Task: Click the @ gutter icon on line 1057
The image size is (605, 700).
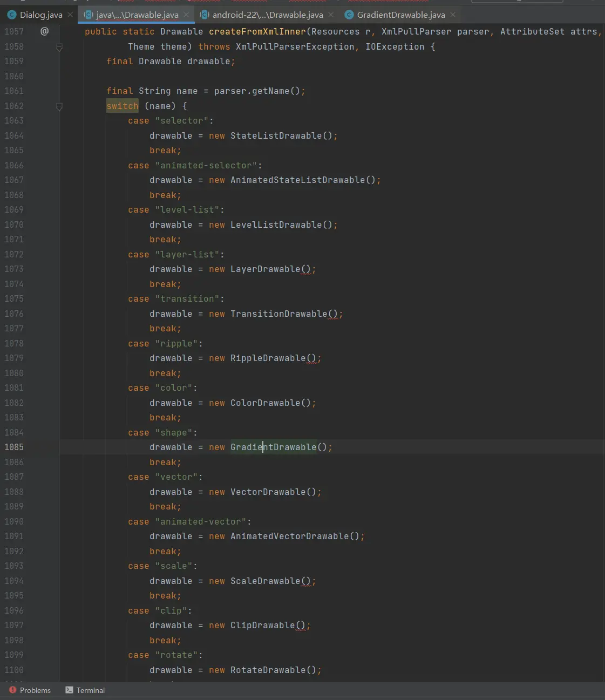Action: 44,31
